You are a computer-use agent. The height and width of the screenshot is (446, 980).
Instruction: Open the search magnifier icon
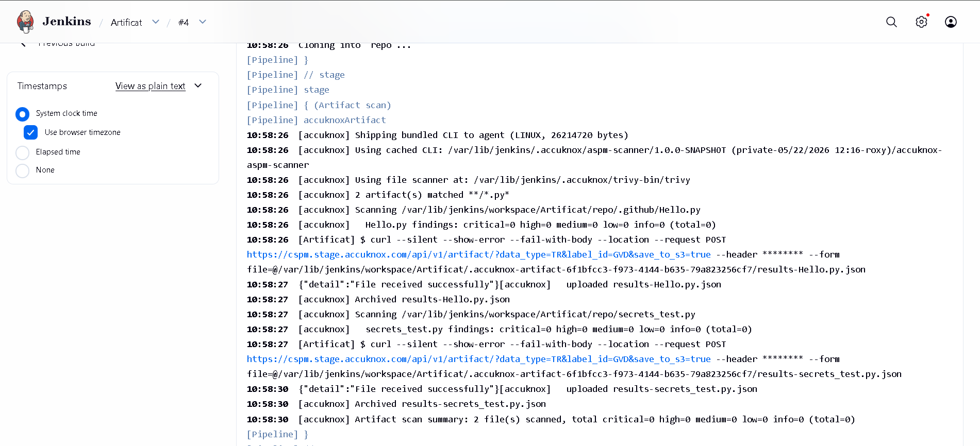point(891,22)
